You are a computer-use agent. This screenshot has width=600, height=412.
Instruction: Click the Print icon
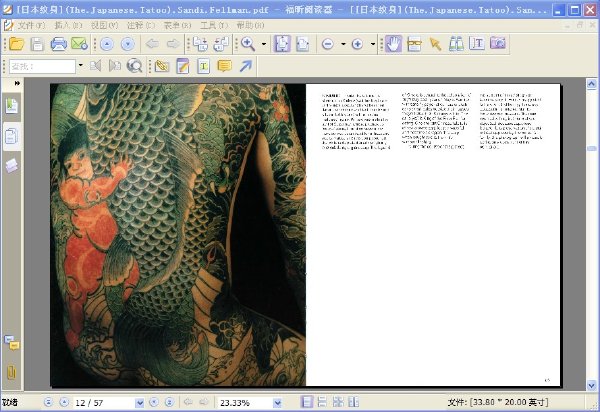(59, 44)
